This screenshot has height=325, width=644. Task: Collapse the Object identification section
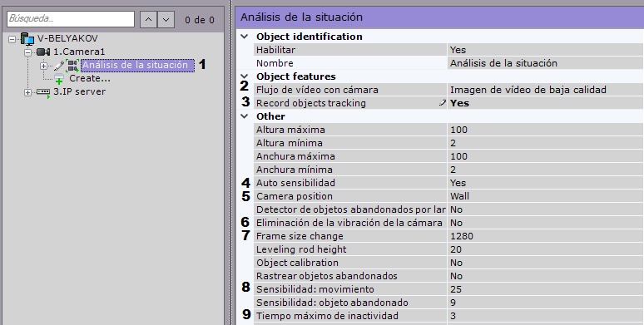245,37
